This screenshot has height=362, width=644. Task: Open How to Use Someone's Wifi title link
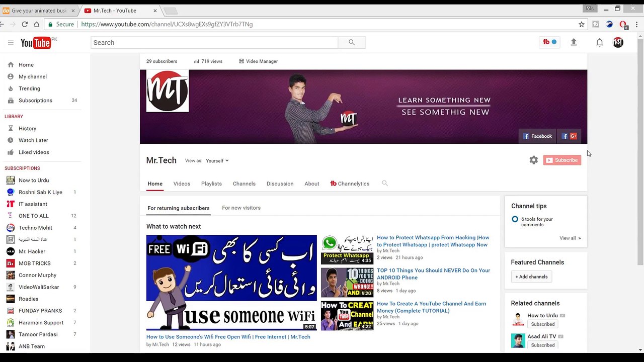(x=228, y=337)
